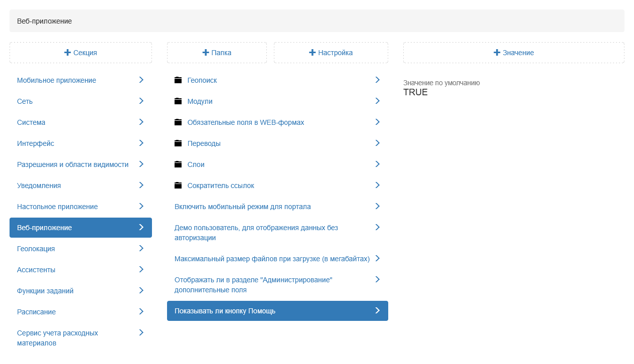Click the plus icon on Значение button
The image size is (634, 364).
[x=497, y=53]
